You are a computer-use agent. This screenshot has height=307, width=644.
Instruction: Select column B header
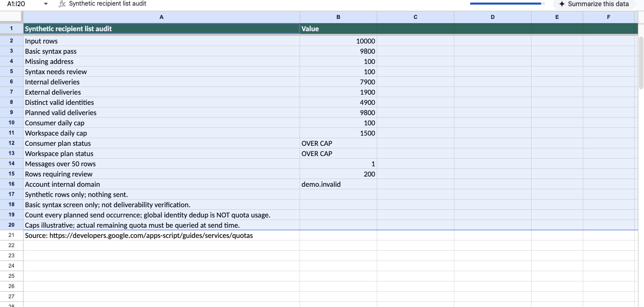(x=338, y=17)
